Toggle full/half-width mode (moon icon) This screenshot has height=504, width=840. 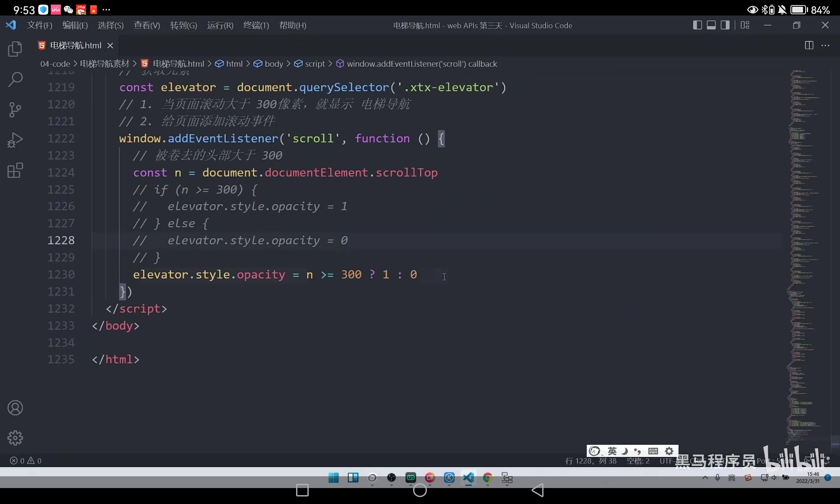624,451
